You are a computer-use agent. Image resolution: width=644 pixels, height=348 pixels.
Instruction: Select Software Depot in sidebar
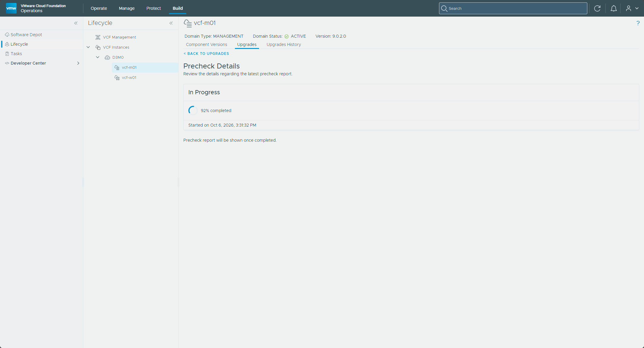coord(26,35)
